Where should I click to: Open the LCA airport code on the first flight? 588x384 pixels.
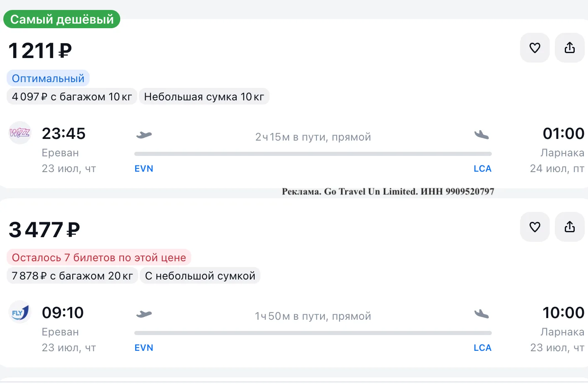[x=483, y=169]
